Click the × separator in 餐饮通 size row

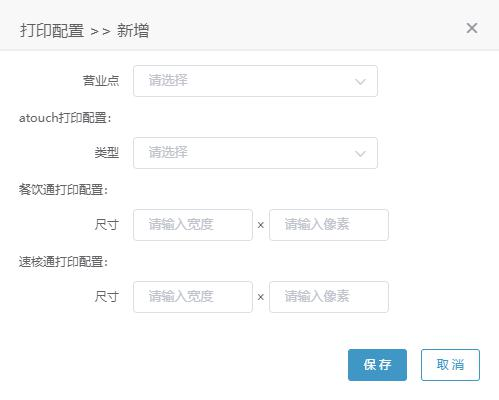[x=261, y=225]
